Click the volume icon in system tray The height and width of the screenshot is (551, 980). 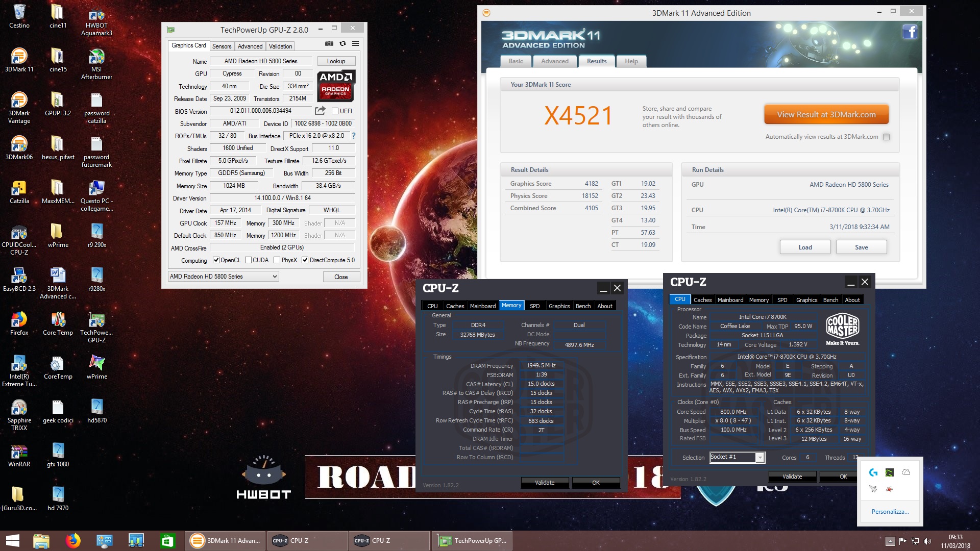927,541
